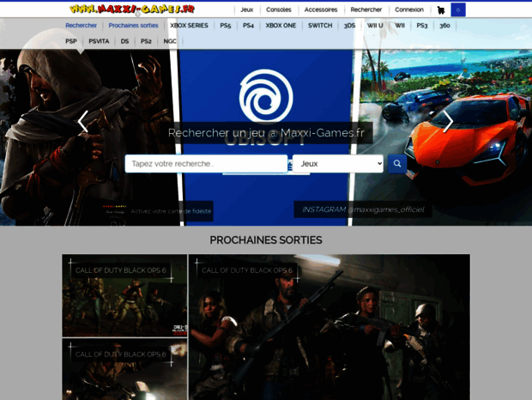Open the top Rechercher menu item
The image size is (532, 400).
tap(366, 9)
